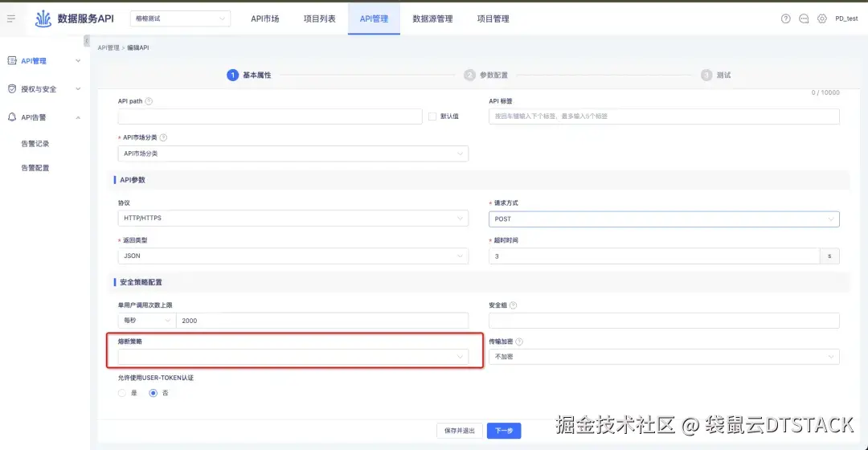
Task: Click the API管理 breadcrumb link
Action: click(x=108, y=48)
